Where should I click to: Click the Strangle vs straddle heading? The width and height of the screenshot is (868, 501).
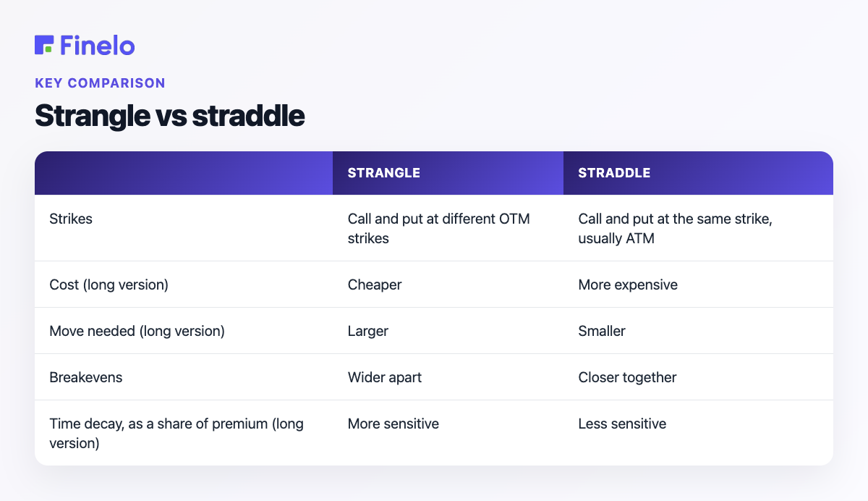click(169, 116)
